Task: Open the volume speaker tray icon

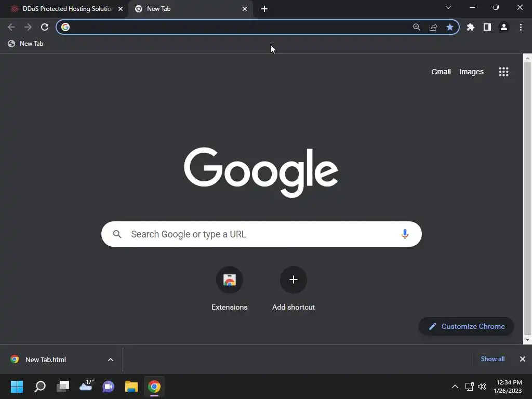Action: [482, 387]
